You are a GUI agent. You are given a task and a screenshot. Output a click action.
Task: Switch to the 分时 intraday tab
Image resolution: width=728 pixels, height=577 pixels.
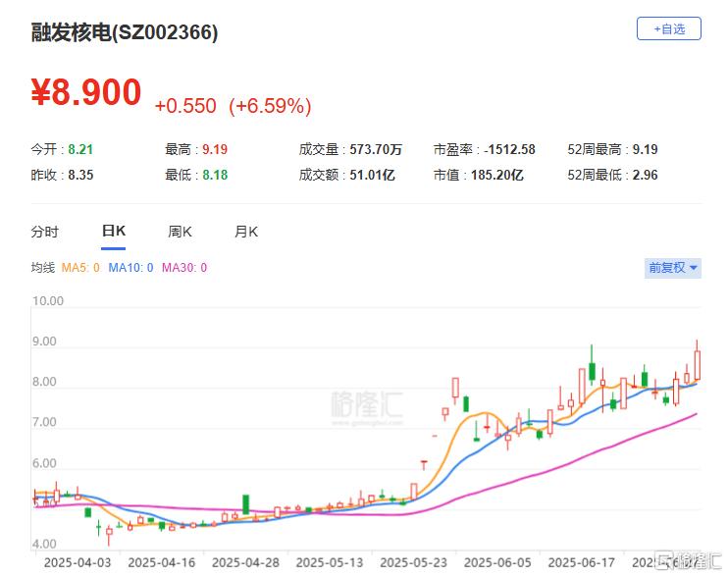(x=45, y=232)
